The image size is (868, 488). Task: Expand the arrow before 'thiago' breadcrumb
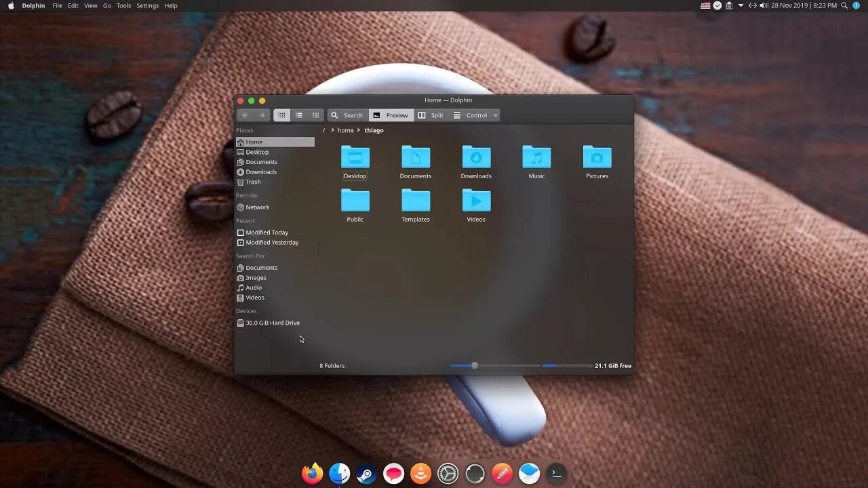tap(359, 130)
